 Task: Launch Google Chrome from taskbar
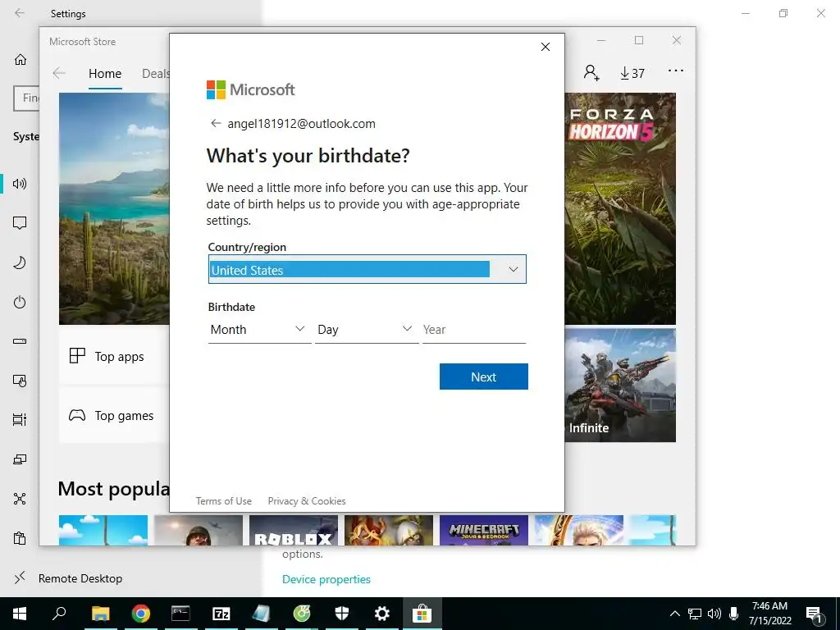141,614
